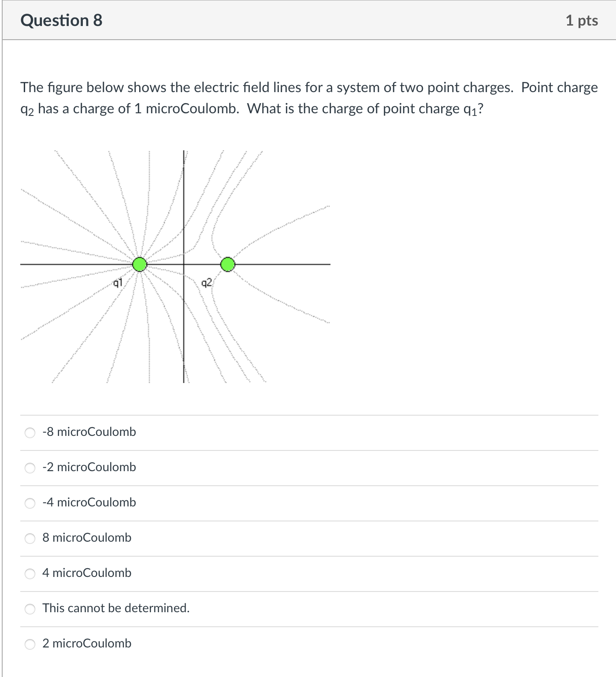Click the -8 microCoulomb answer text
The height and width of the screenshot is (677, 616).
click(89, 432)
